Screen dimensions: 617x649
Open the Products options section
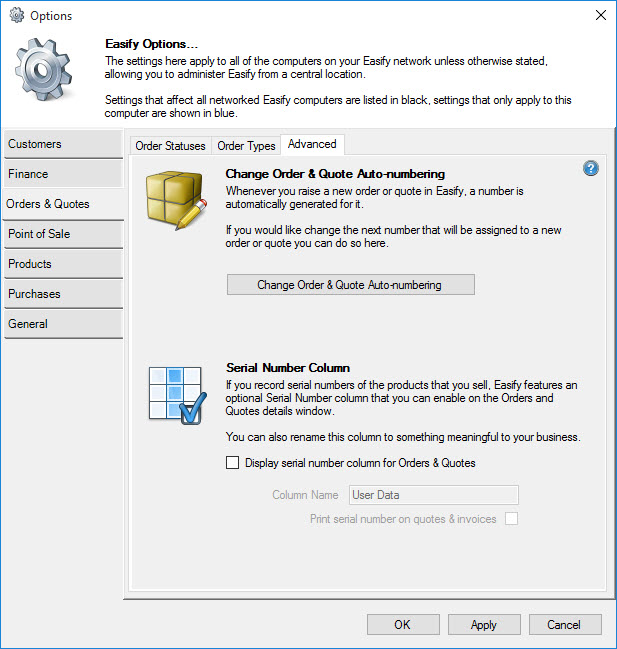point(62,264)
